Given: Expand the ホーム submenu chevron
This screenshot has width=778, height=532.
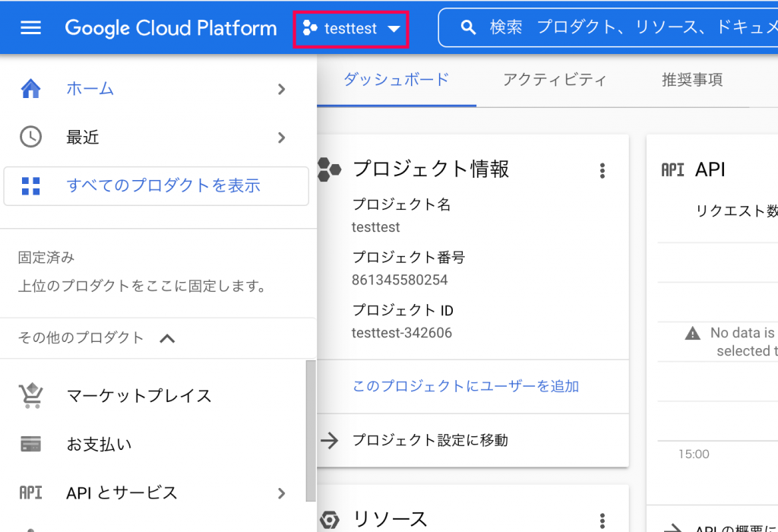Looking at the screenshot, I should pos(281,90).
